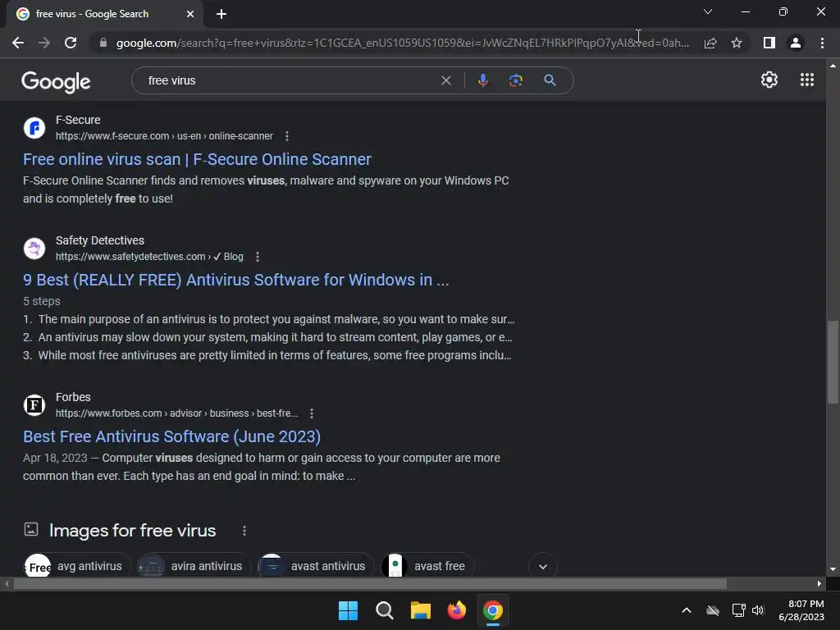Open more options for F-Secure result
Viewport: 840px width, 630px height.
[287, 136]
